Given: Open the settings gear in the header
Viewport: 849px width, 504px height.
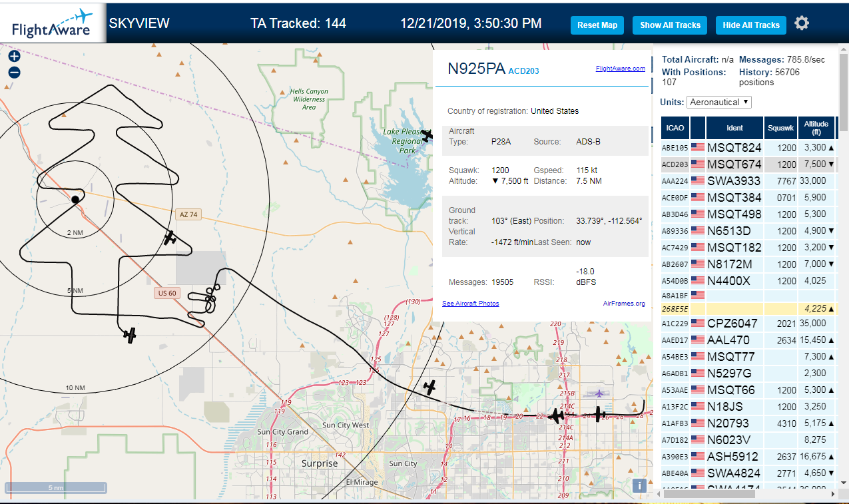Looking at the screenshot, I should (802, 23).
